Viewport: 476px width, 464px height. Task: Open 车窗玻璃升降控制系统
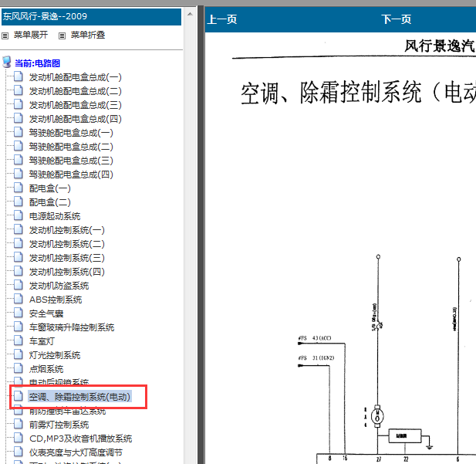pyautogui.click(x=72, y=327)
